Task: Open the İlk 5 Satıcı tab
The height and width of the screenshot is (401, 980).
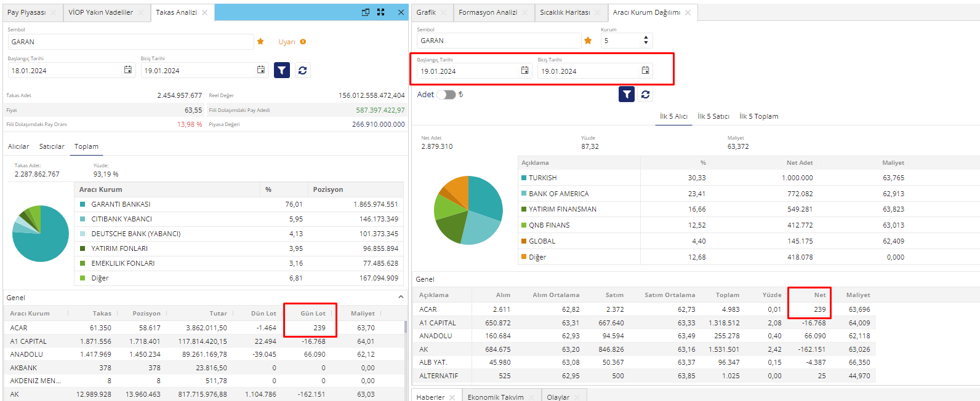Action: (713, 116)
